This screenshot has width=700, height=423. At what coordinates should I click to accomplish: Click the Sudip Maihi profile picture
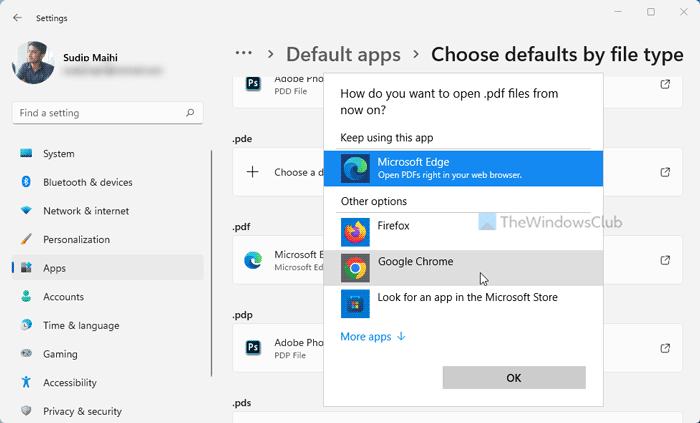(x=33, y=62)
